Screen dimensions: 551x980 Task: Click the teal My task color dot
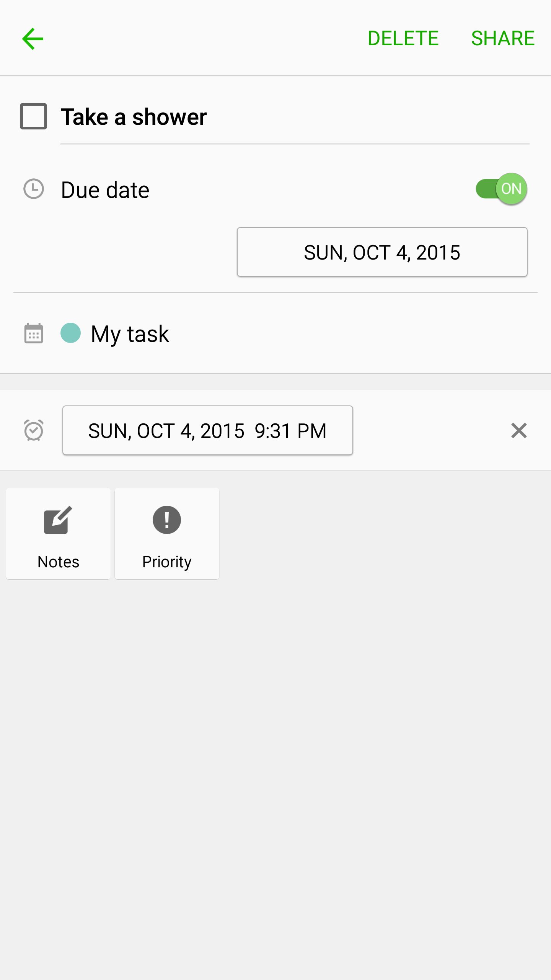point(71,333)
